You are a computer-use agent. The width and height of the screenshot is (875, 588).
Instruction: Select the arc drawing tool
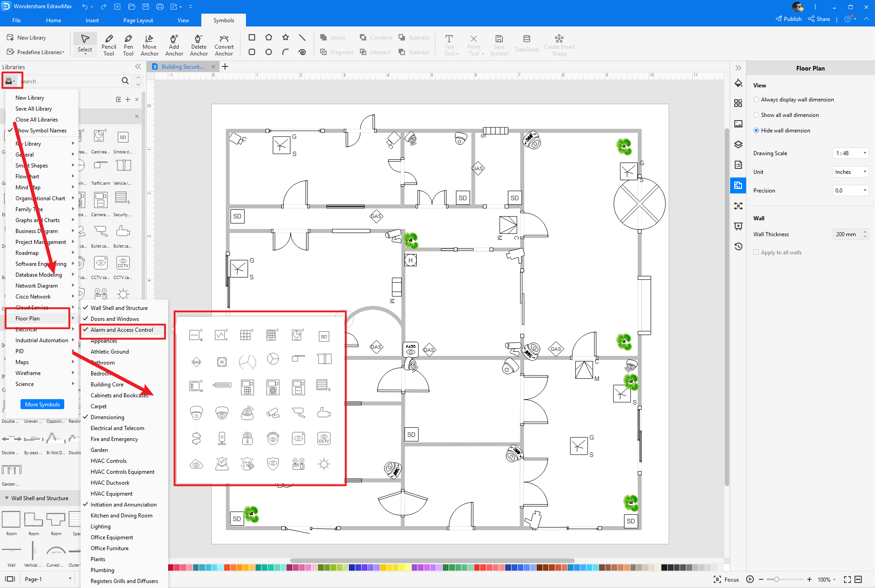point(286,52)
